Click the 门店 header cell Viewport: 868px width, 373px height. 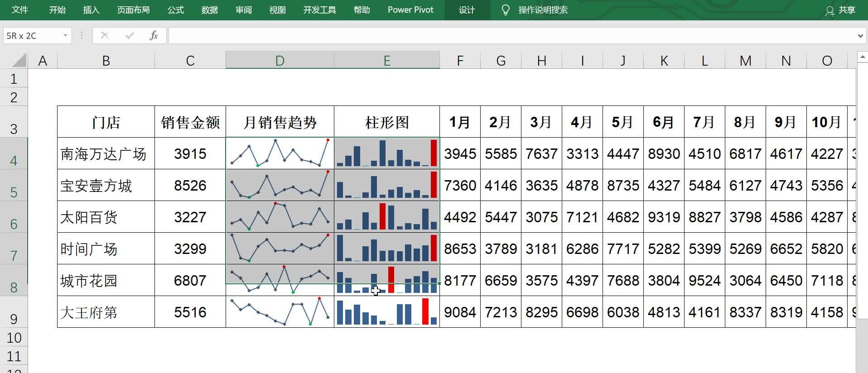pyautogui.click(x=106, y=122)
